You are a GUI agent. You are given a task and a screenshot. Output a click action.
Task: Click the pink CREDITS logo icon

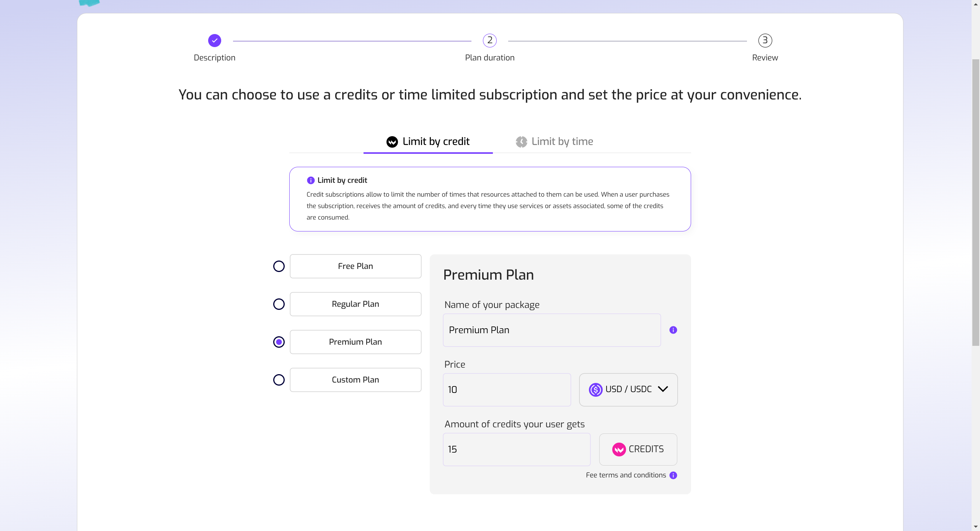pos(618,450)
